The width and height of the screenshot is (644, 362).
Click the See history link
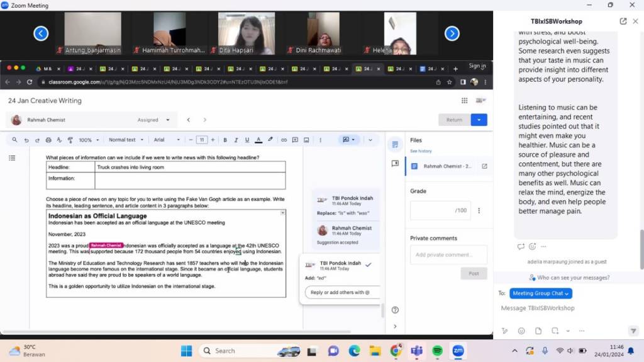pos(421,151)
